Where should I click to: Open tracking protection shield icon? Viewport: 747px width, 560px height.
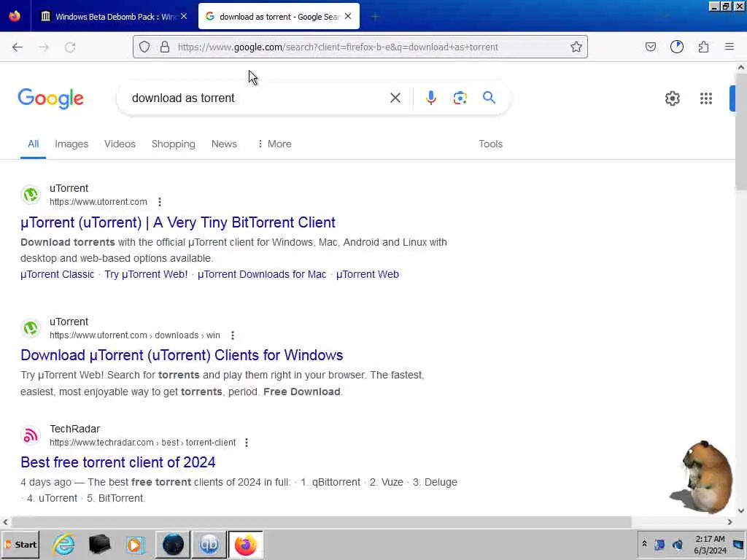[144, 47]
